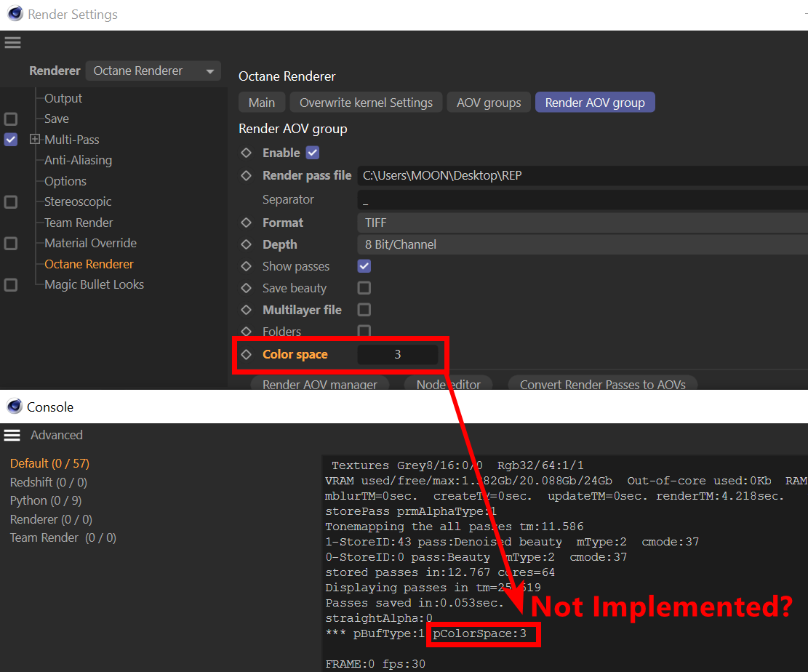The height and width of the screenshot is (672, 808).
Task: Click keyframe diamond next to Format
Action: 247,223
